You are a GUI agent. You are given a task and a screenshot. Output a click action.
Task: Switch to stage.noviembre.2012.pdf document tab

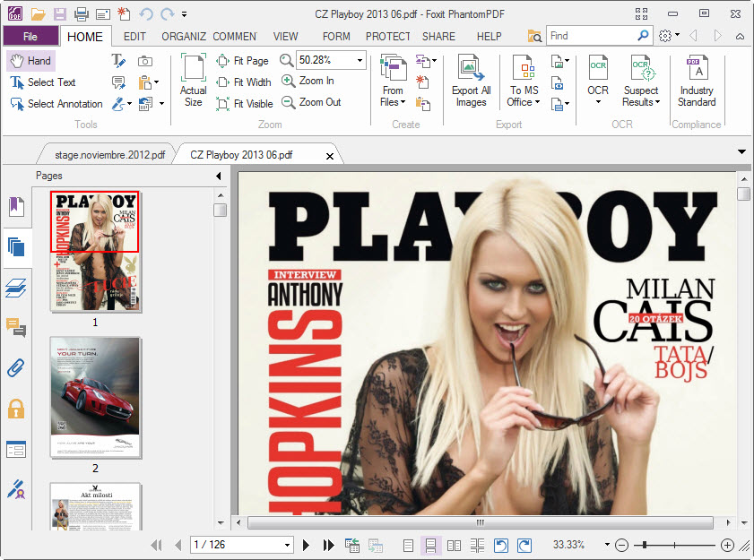click(108, 155)
